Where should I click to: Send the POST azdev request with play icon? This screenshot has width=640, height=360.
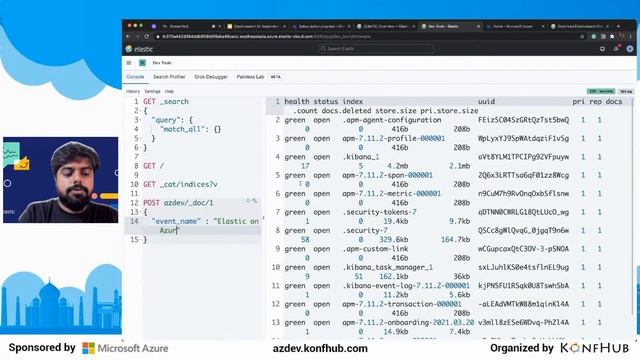(248, 201)
